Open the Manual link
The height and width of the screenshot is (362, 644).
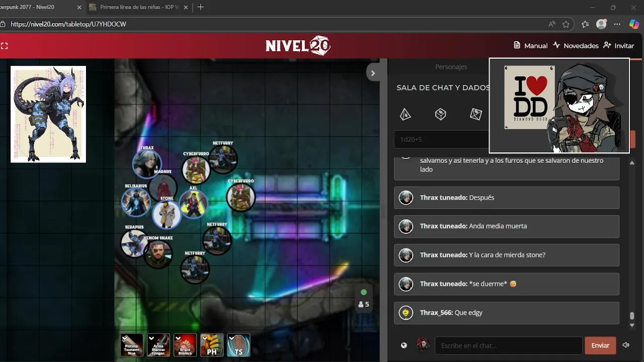click(530, 45)
